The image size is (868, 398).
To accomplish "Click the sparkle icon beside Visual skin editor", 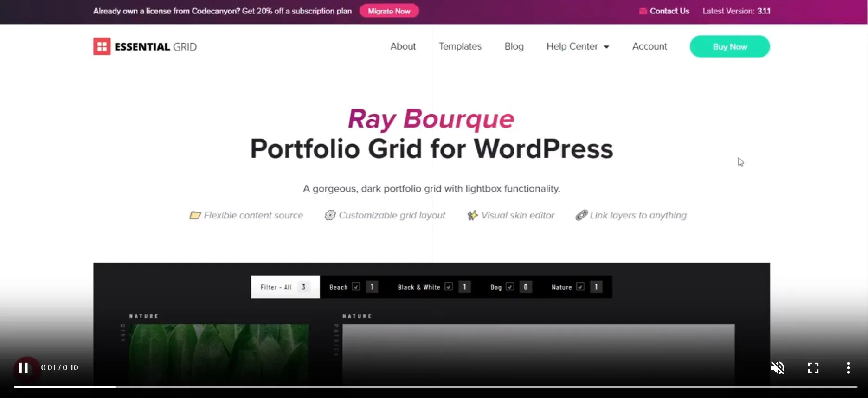I will point(472,215).
